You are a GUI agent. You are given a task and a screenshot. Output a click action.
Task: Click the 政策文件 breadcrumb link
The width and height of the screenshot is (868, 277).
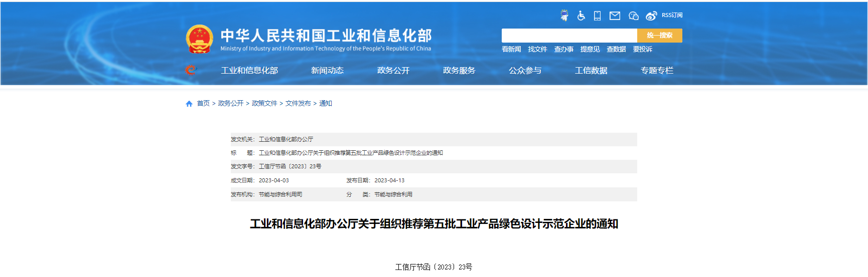coord(264,103)
